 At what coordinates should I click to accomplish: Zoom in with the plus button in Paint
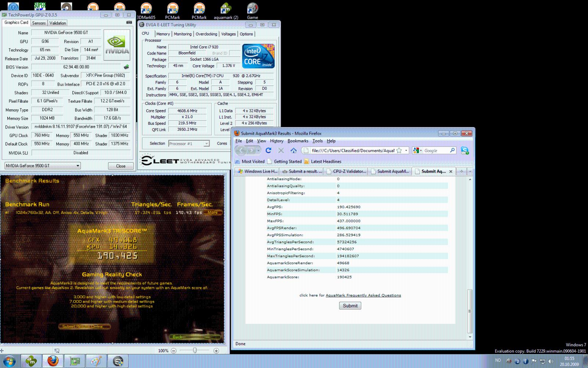pos(216,351)
